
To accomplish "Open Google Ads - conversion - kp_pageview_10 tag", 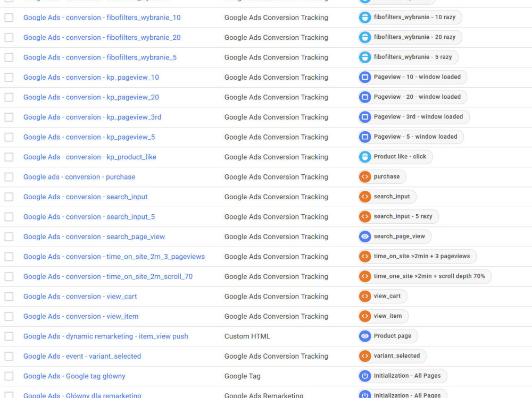I will 91,77.
